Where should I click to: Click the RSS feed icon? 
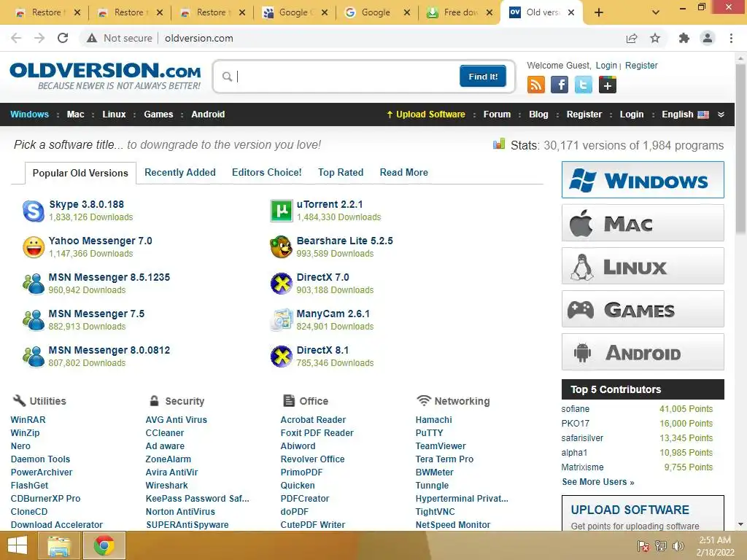click(536, 85)
